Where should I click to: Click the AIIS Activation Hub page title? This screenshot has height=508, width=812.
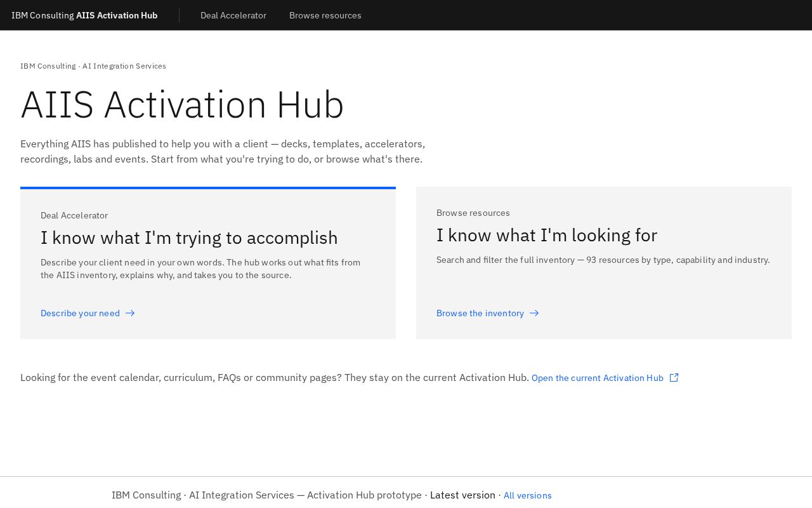coord(182,105)
